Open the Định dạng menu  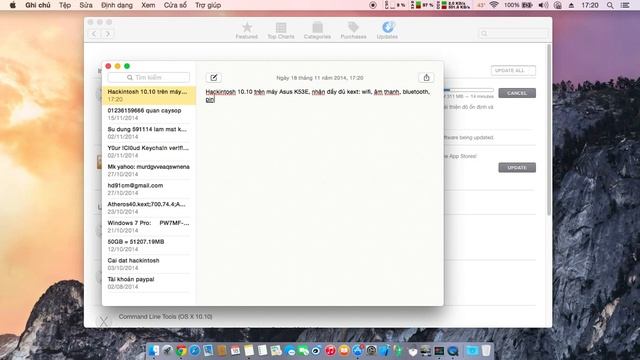(117, 5)
